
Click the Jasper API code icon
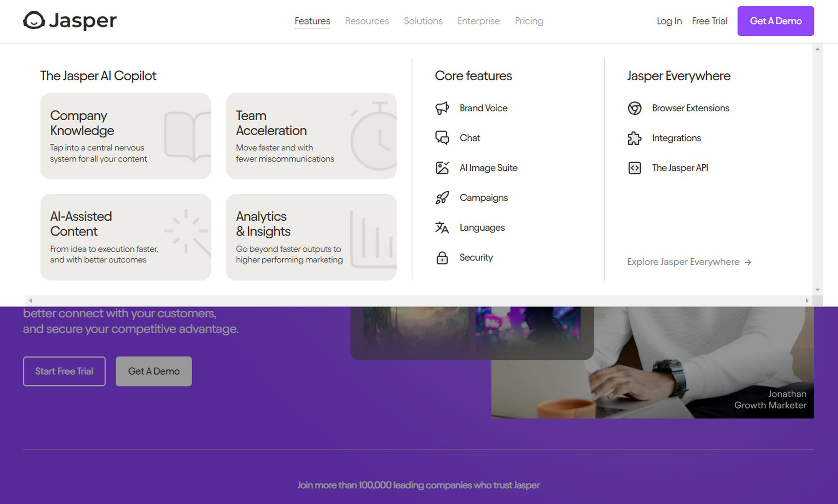tap(634, 168)
